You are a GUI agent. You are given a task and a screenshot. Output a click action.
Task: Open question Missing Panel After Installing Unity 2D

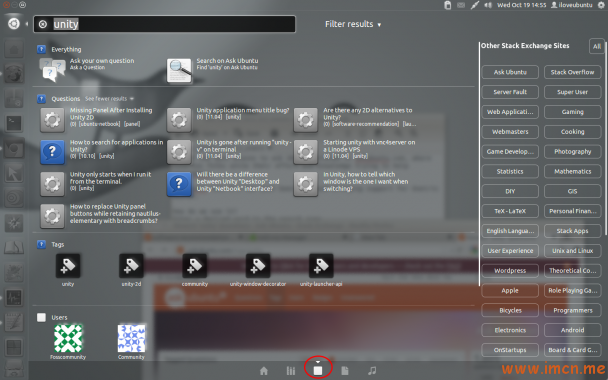pos(97,119)
